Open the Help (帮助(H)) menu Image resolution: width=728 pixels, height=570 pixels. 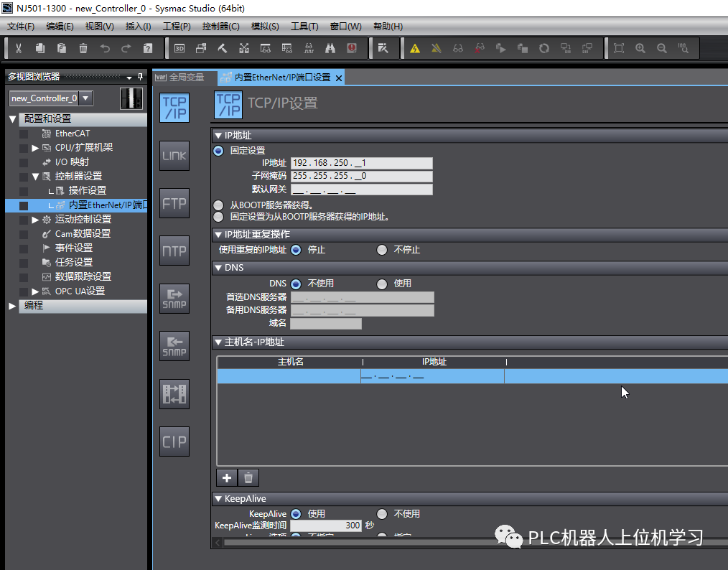388,27
